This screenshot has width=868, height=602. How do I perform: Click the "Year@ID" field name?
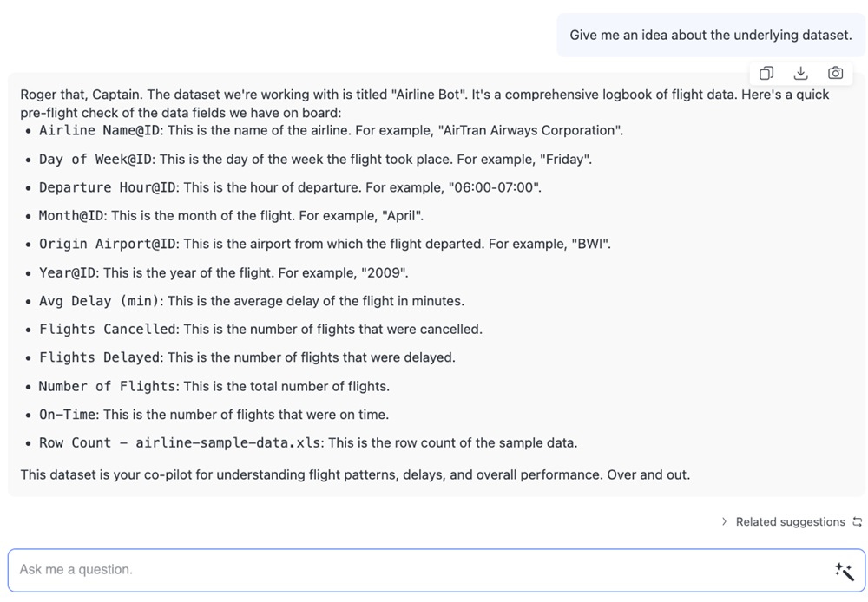[68, 272]
